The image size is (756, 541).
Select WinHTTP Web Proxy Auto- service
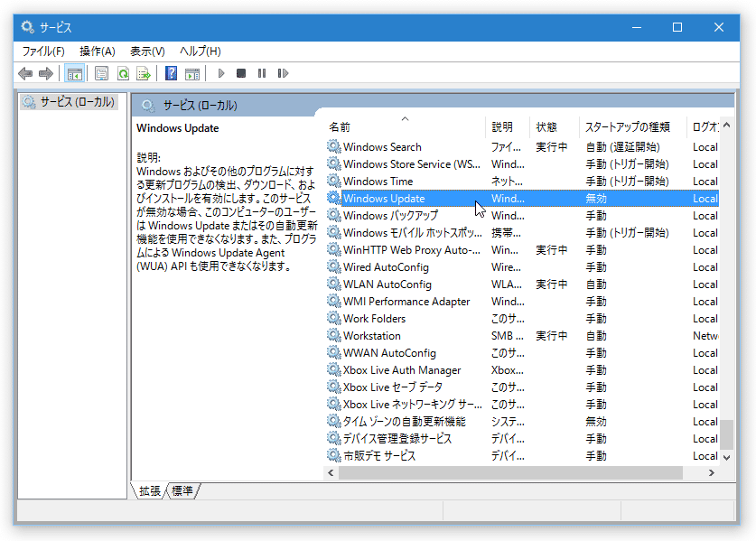[411, 250]
